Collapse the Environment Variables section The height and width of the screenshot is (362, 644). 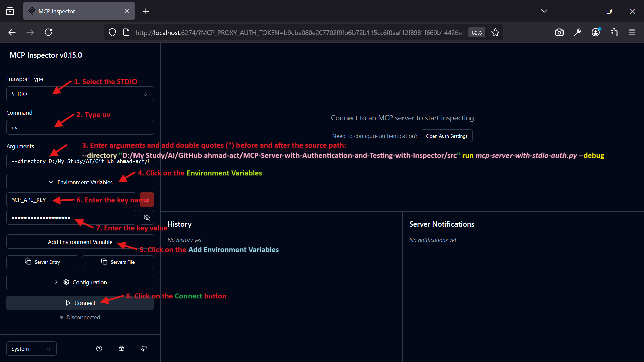[80, 182]
